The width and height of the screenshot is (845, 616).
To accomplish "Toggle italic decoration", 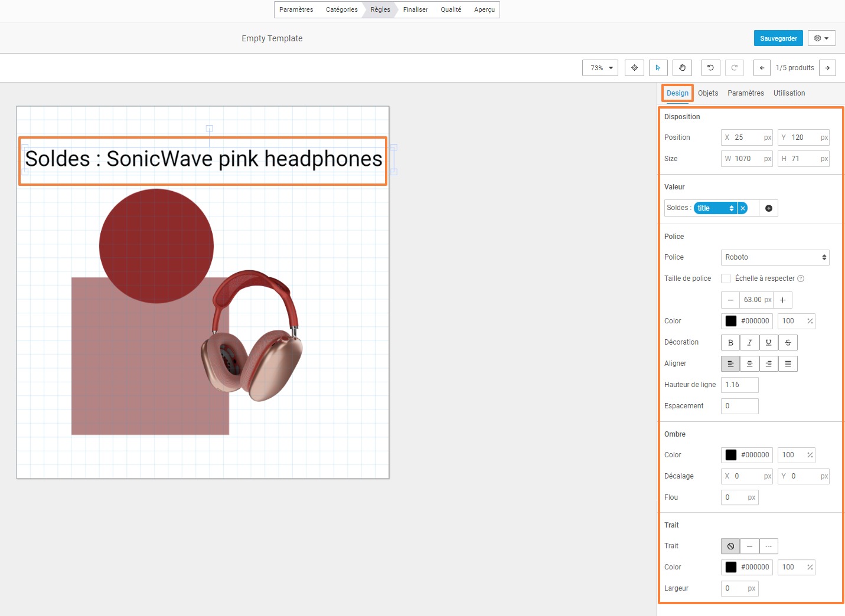I will point(749,342).
